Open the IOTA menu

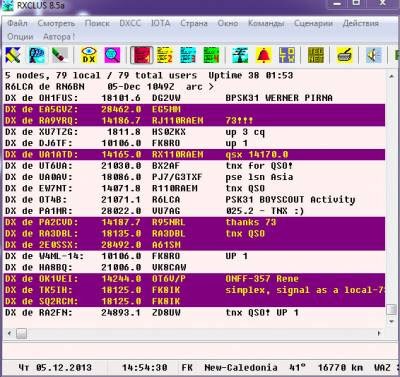pos(161,23)
